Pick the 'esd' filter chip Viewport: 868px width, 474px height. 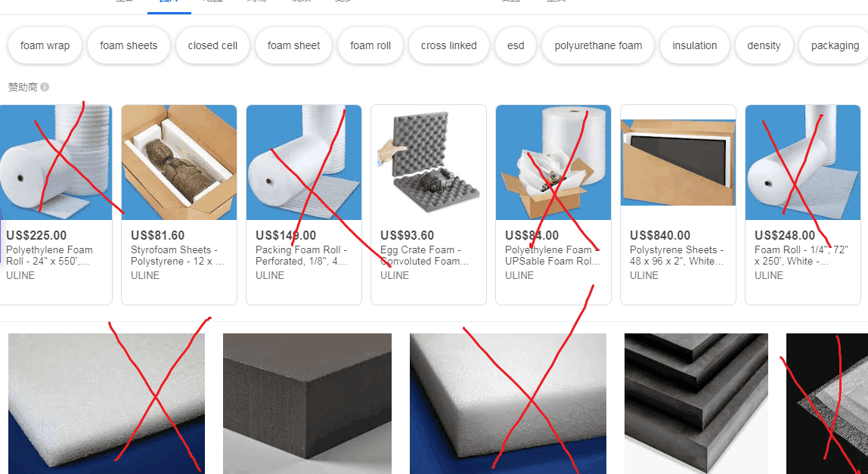pyautogui.click(x=516, y=45)
